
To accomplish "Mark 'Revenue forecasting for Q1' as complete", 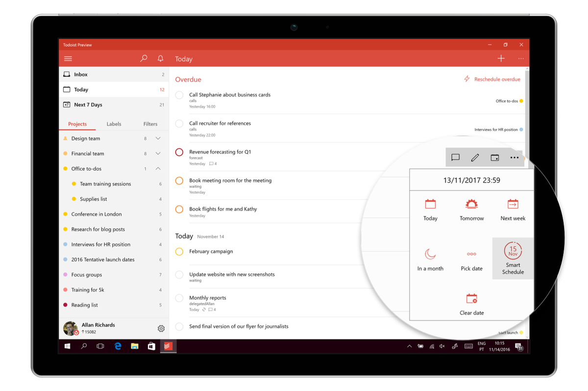I will coord(179,152).
